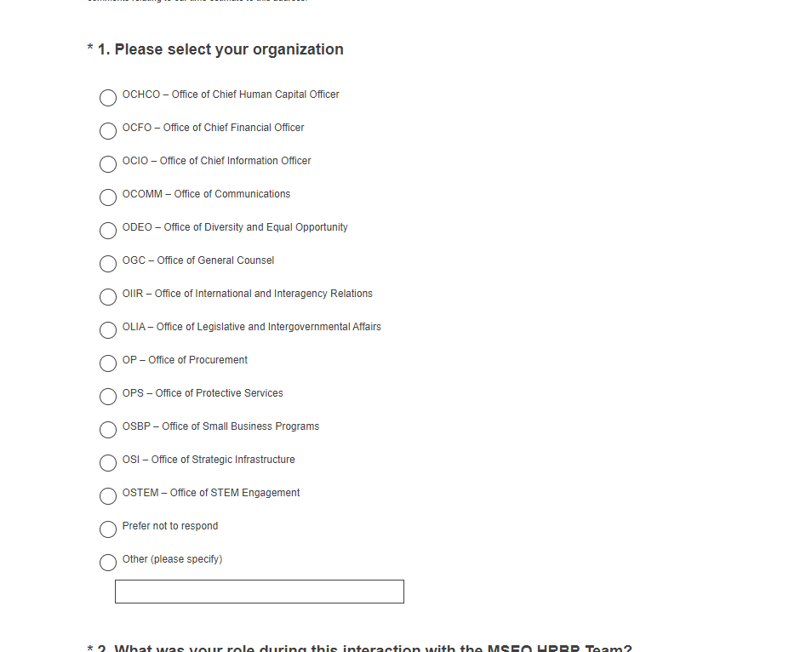Click the Prefer not to respond label
The height and width of the screenshot is (652, 812).
[170, 526]
